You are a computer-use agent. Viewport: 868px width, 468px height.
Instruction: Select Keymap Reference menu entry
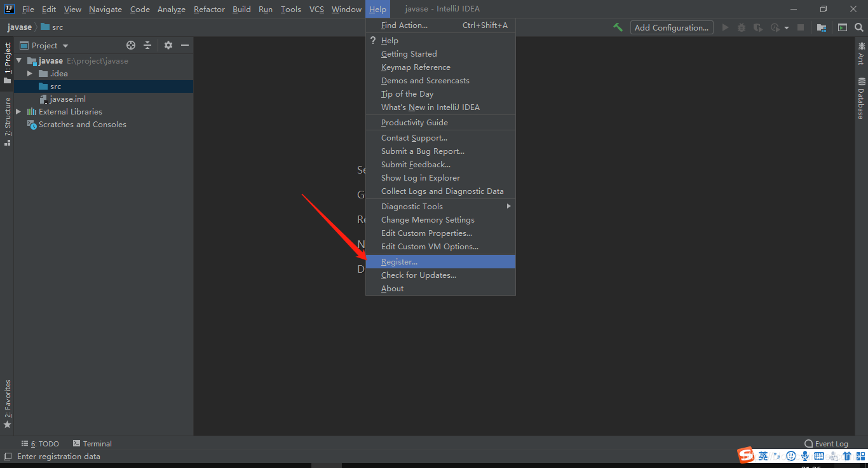440,67
